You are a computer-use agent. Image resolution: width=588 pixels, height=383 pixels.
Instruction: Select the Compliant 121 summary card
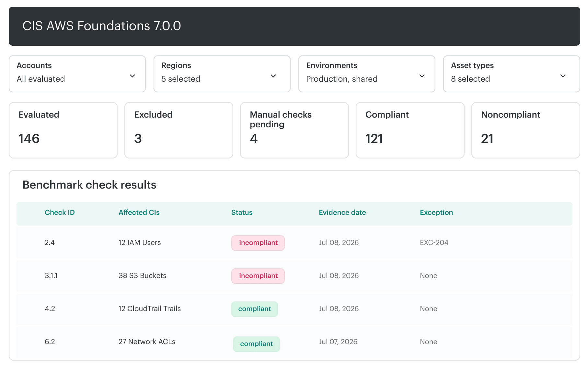(410, 130)
